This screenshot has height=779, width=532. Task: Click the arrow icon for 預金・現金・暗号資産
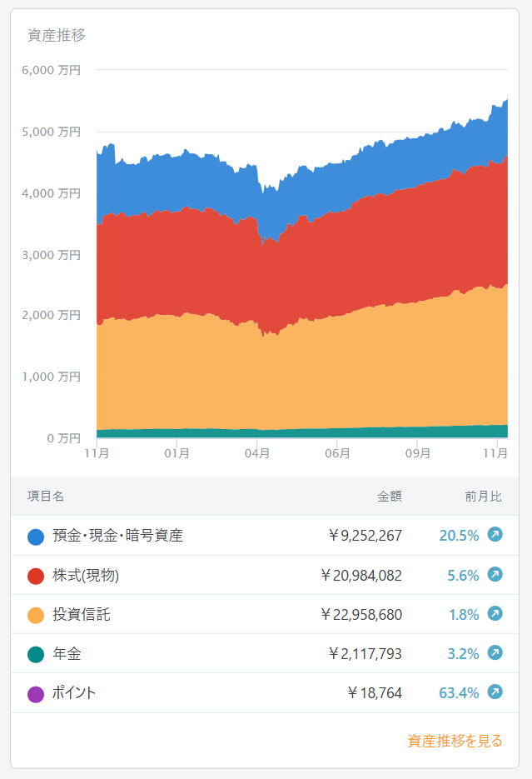pyautogui.click(x=495, y=535)
